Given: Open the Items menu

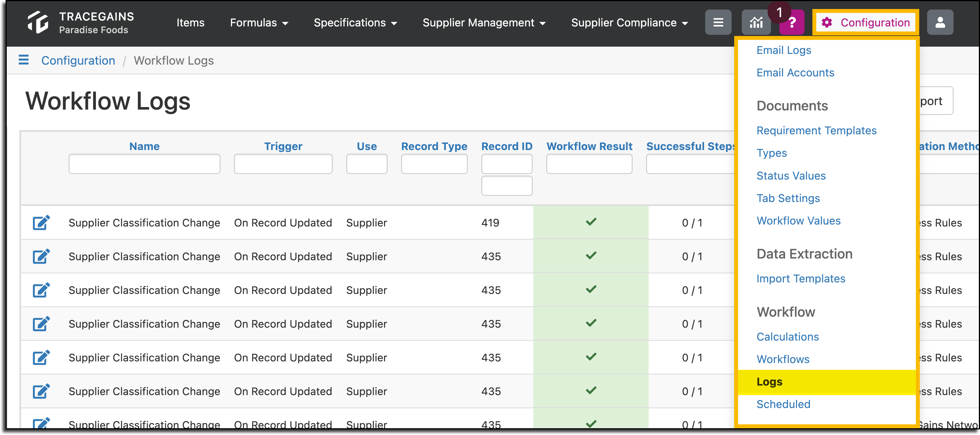Looking at the screenshot, I should click(190, 22).
